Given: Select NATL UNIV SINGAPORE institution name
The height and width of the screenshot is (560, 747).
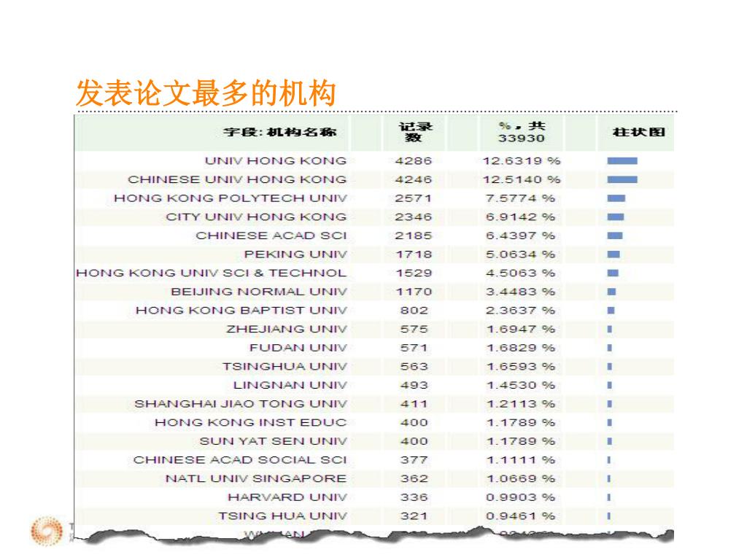Looking at the screenshot, I should pos(256,478).
